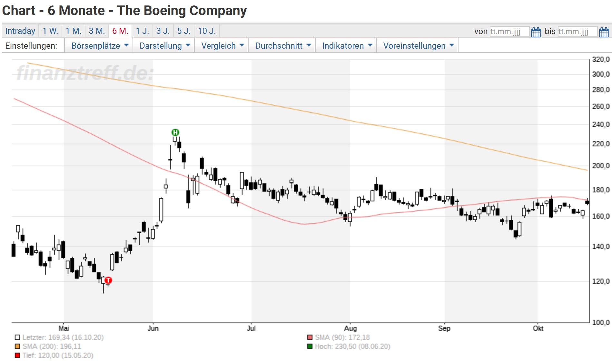Click the 'von' date input field
The width and height of the screenshot is (612, 364).
[509, 32]
